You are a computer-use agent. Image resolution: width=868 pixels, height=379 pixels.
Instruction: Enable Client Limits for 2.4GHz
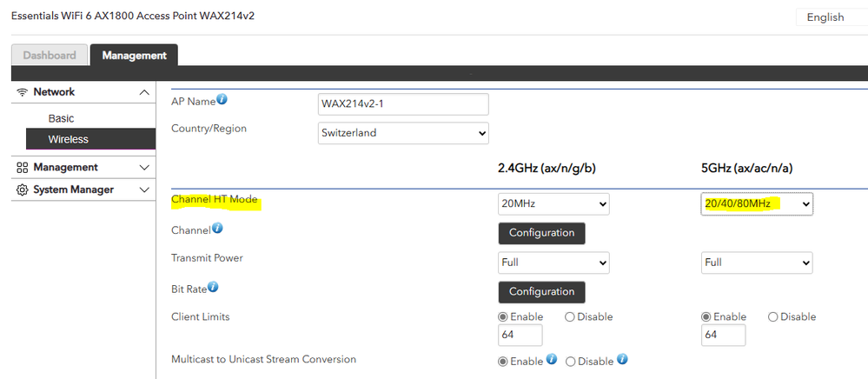pyautogui.click(x=503, y=317)
